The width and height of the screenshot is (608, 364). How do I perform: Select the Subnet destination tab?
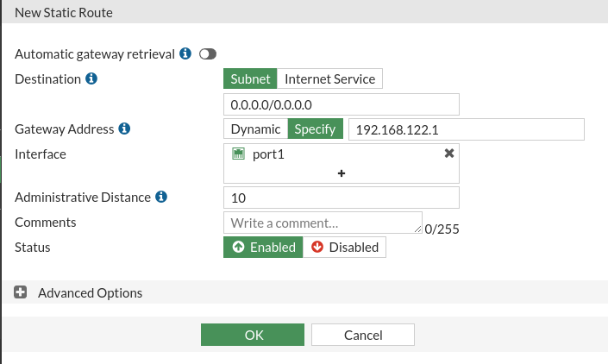tap(250, 78)
